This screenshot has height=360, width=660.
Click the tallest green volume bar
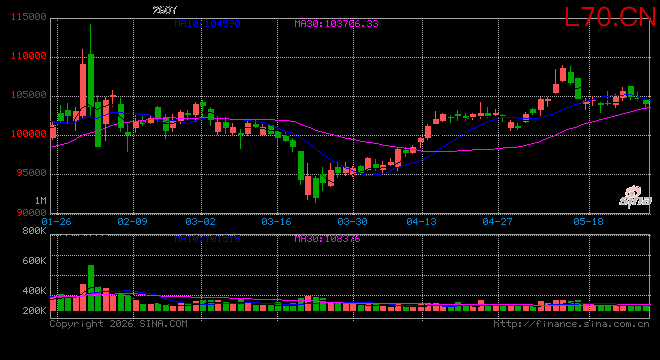pyautogui.click(x=91, y=288)
